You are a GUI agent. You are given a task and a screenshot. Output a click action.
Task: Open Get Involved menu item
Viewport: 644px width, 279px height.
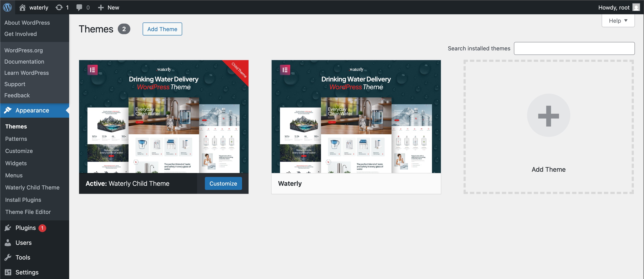[21, 34]
